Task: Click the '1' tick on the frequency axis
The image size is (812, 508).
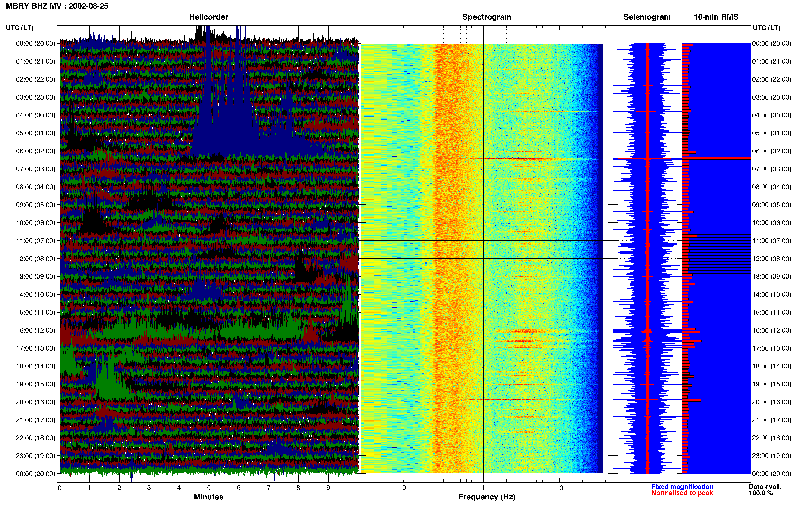Action: coord(483,488)
